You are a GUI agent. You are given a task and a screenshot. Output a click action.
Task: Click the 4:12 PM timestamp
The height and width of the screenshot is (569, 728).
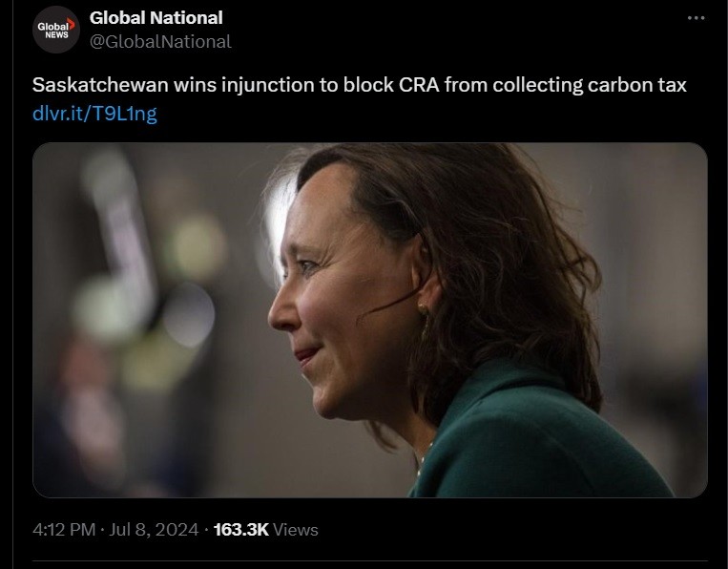[63, 529]
